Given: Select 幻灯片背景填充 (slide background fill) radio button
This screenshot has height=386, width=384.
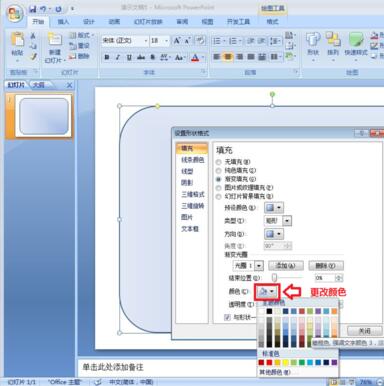Looking at the screenshot, I should point(219,197).
